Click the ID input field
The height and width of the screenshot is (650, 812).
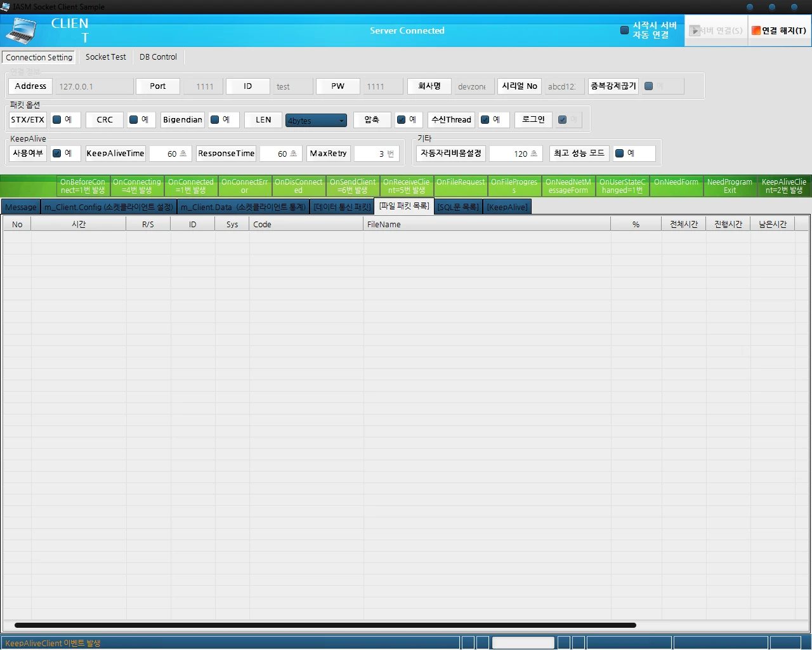click(x=292, y=86)
